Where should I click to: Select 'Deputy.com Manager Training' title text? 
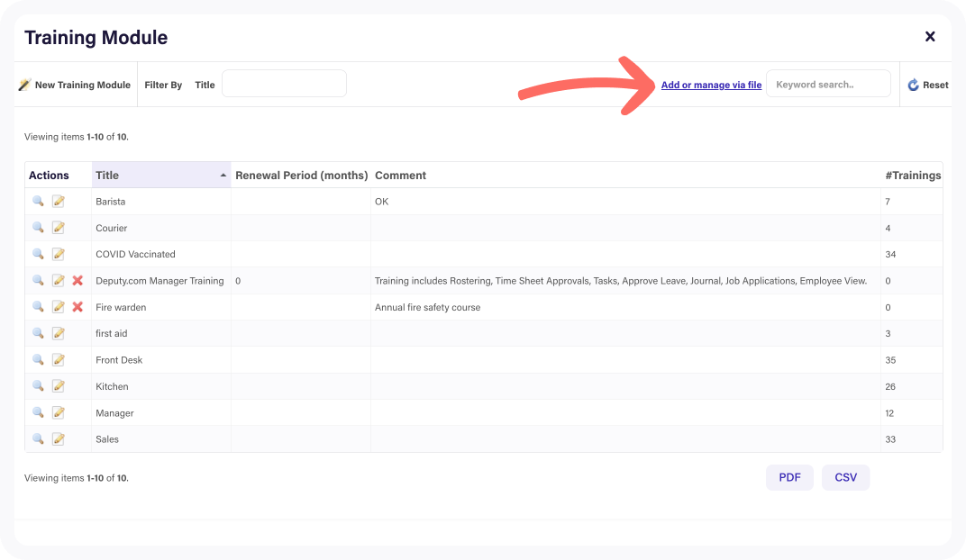pyautogui.click(x=159, y=281)
